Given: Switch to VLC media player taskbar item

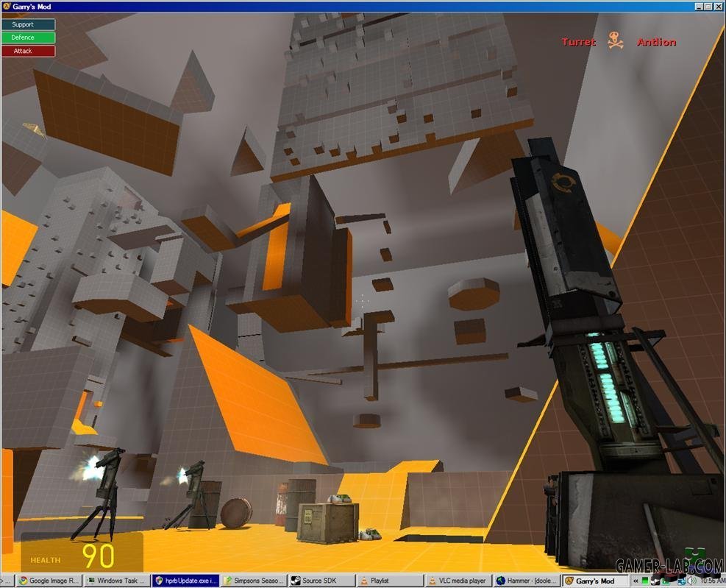Looking at the screenshot, I should pyautogui.click(x=458, y=581).
